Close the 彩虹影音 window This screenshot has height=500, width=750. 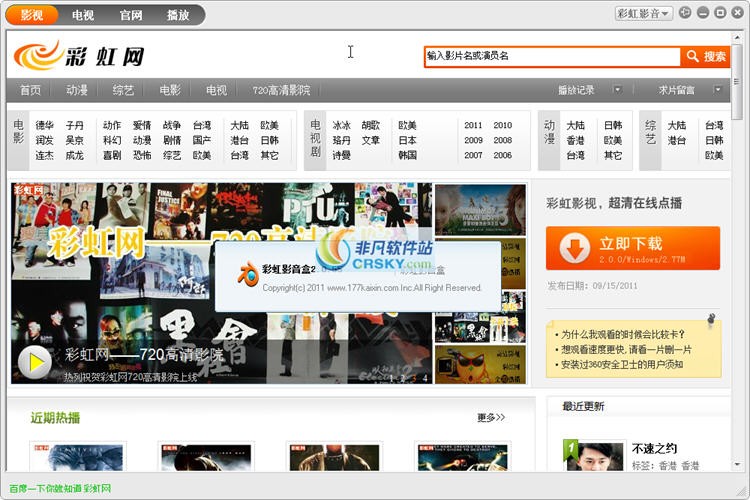coord(738,13)
